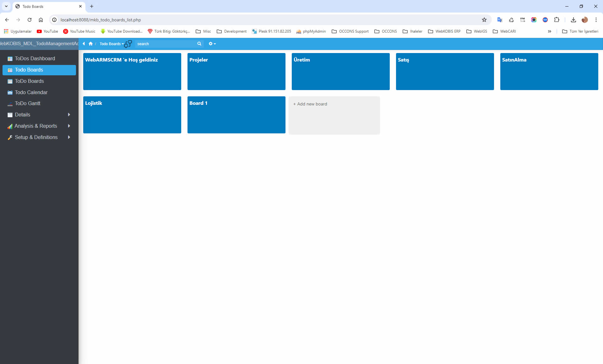Open the Uygulamalar apps shortcut
603x364 pixels.
[x=18, y=31]
